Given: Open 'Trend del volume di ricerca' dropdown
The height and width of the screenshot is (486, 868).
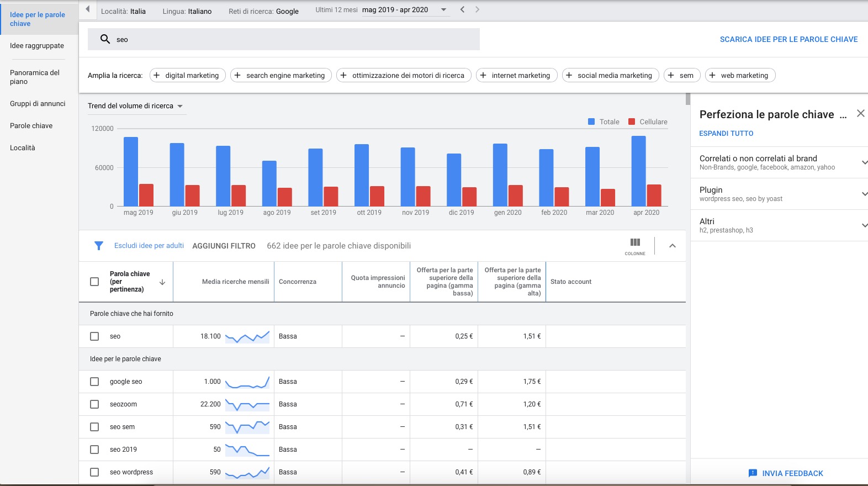Looking at the screenshot, I should (136, 106).
